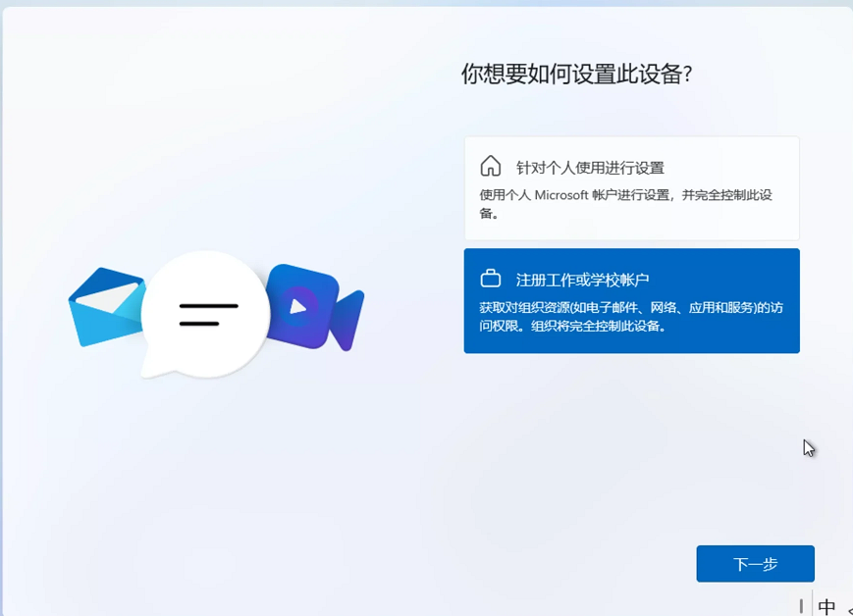Toggle the 中 input method indicator
Image resolution: width=853 pixels, height=616 pixels.
coord(826,606)
